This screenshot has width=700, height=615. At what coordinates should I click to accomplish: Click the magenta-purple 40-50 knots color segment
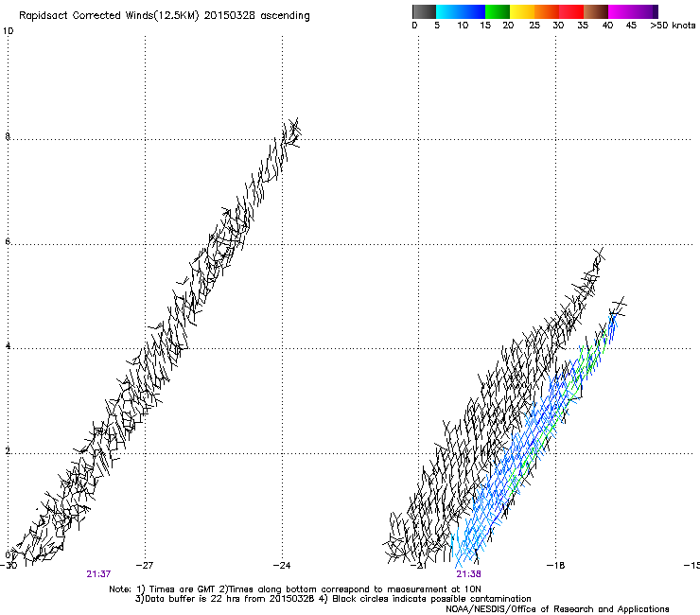(633, 11)
